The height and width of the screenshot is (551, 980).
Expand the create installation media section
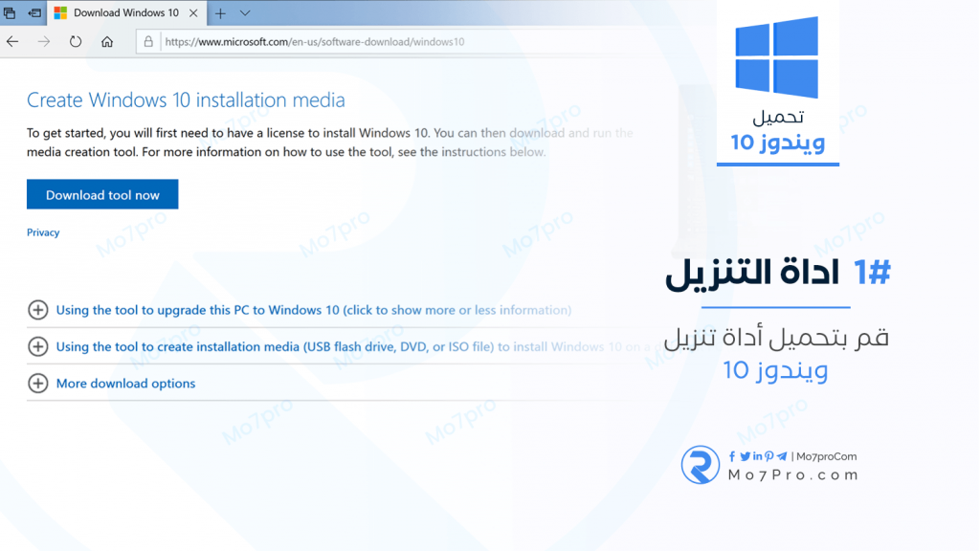pyautogui.click(x=38, y=346)
